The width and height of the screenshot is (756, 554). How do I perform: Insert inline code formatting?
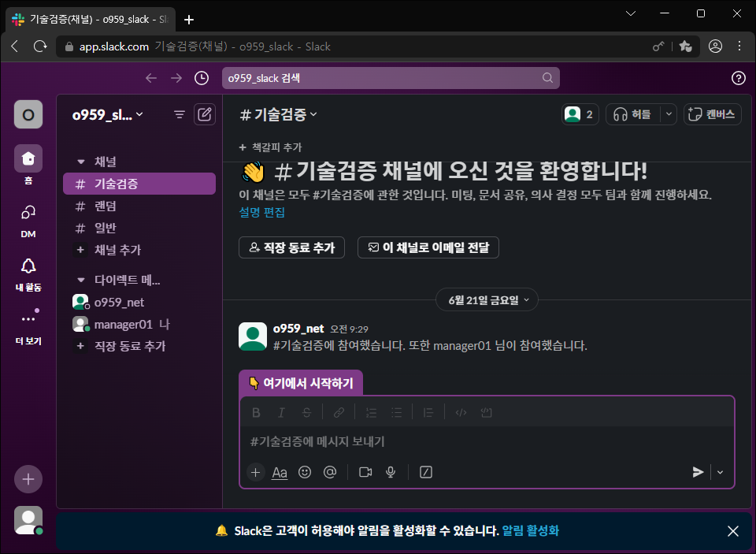tap(461, 413)
